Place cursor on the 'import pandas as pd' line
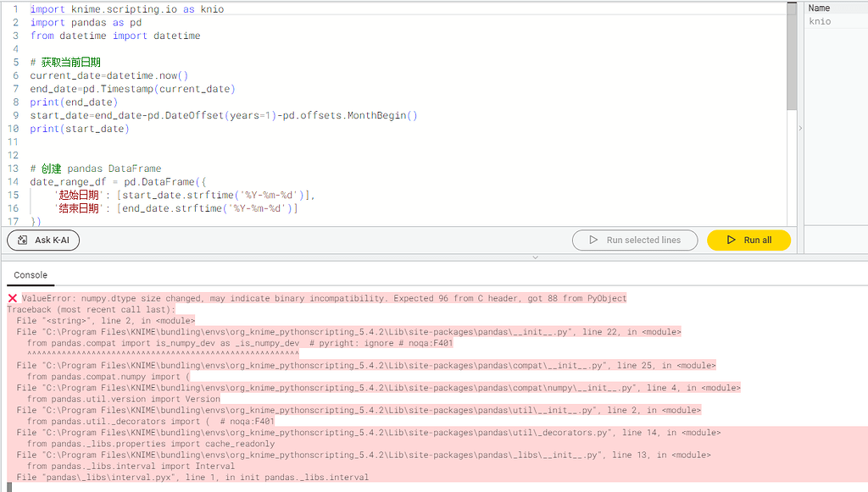 point(86,23)
